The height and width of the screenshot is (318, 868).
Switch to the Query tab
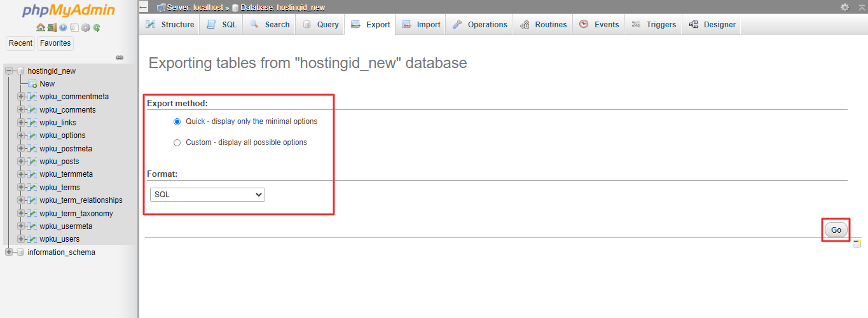(x=320, y=25)
